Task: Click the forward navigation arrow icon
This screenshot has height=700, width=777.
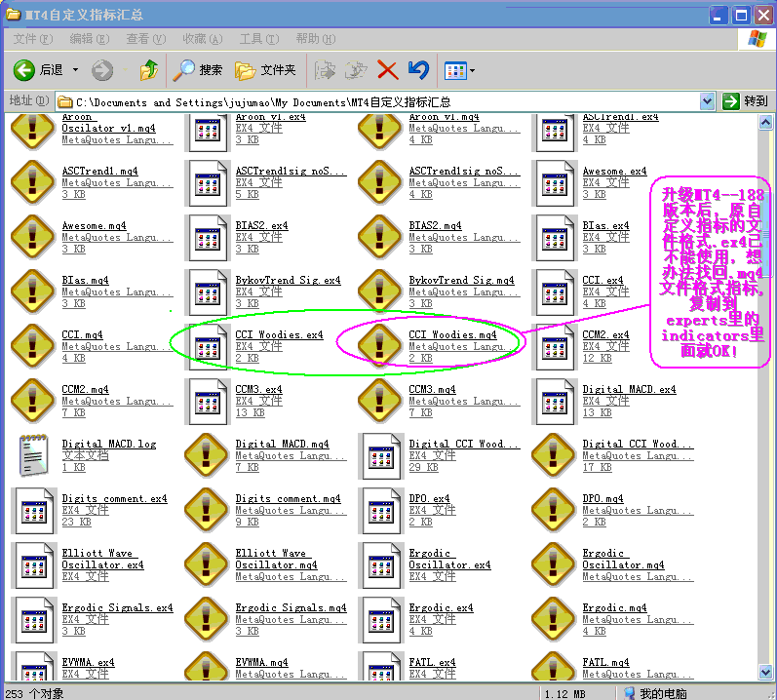Action: (102, 70)
